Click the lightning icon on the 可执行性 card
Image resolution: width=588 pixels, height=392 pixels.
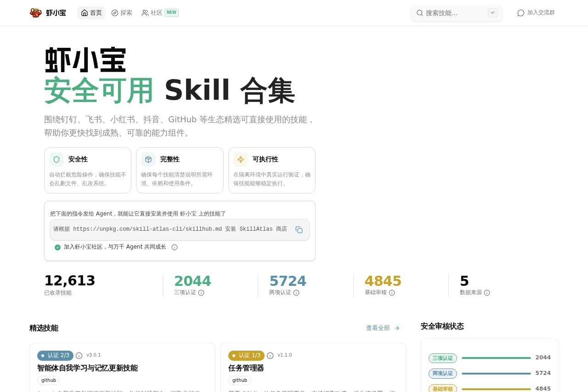click(241, 159)
